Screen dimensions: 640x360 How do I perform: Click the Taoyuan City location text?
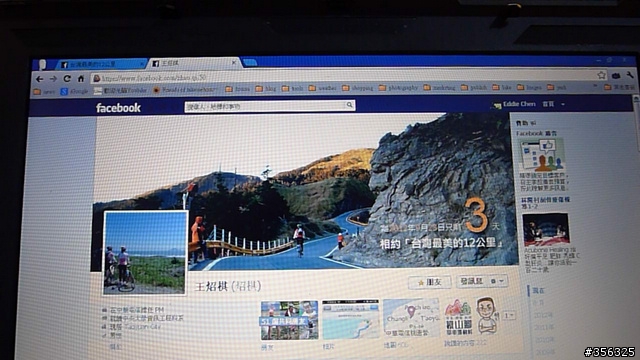(143, 327)
